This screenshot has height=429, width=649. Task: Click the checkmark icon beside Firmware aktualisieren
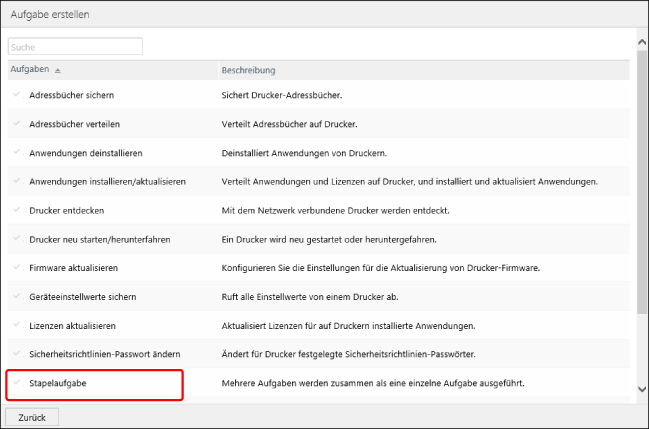click(16, 269)
